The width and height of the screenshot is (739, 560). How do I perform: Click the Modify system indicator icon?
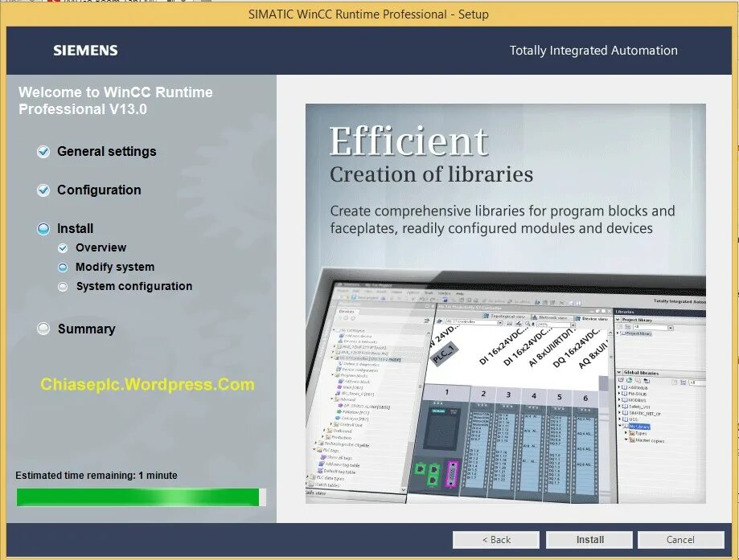click(63, 268)
